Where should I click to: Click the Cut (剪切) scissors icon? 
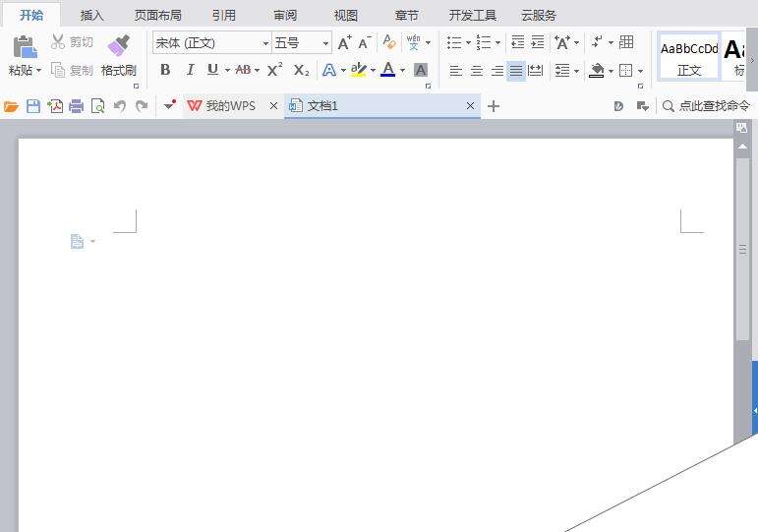tap(58, 41)
